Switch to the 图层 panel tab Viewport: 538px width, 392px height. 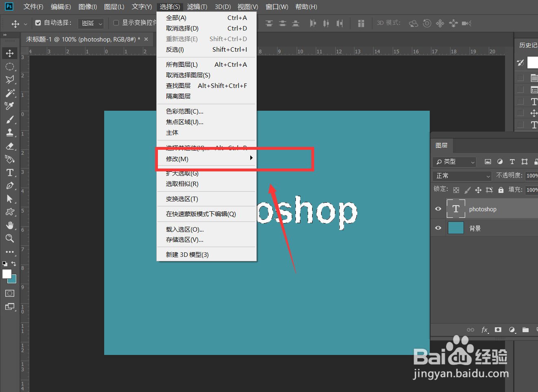[442, 145]
